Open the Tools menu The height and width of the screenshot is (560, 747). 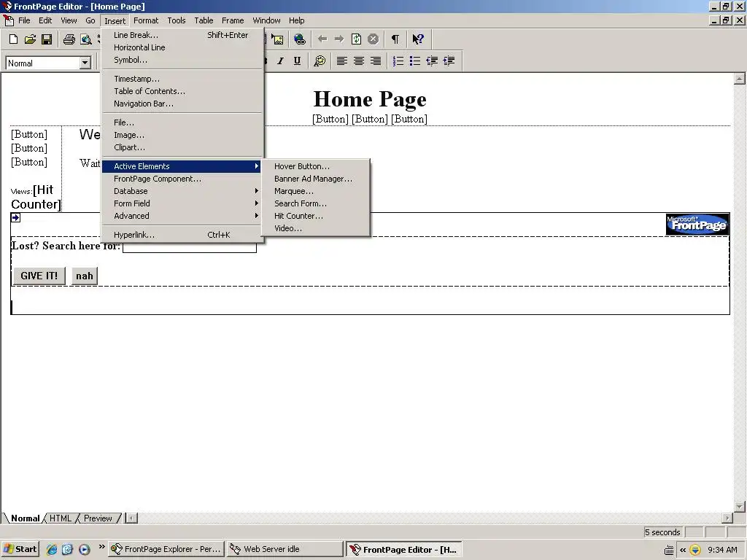pyautogui.click(x=177, y=20)
